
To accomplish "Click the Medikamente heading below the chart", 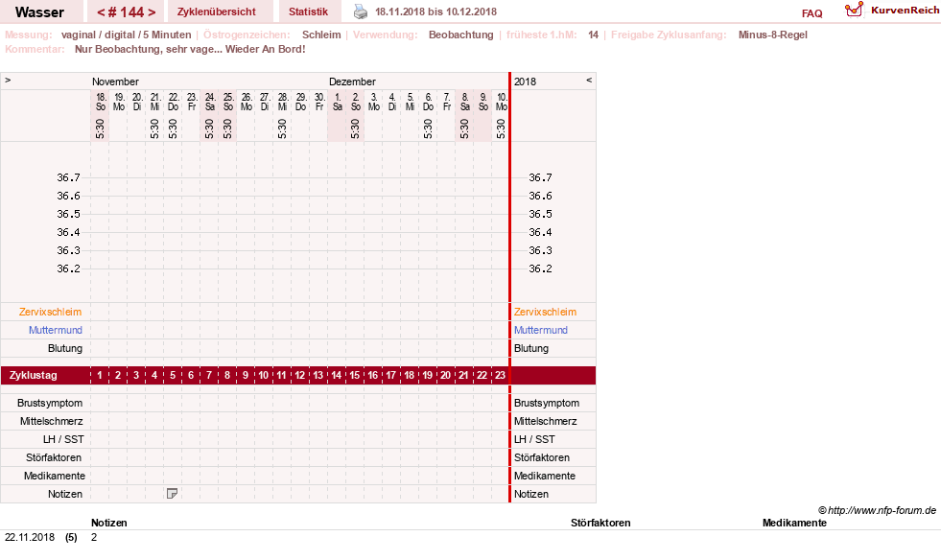I will (x=794, y=523).
